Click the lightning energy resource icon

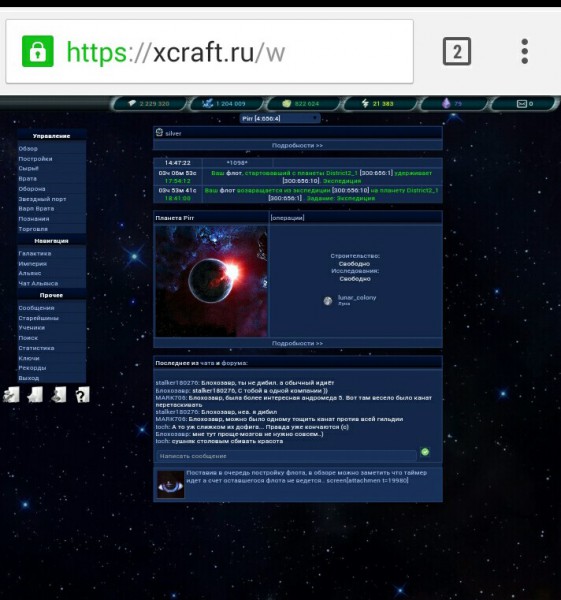tap(365, 103)
